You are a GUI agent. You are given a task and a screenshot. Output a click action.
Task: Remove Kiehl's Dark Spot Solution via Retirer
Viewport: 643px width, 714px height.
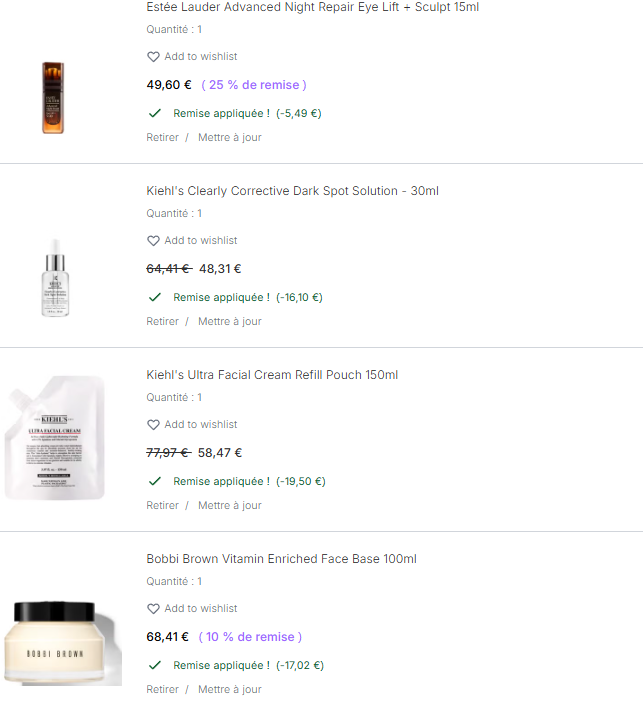[162, 322]
